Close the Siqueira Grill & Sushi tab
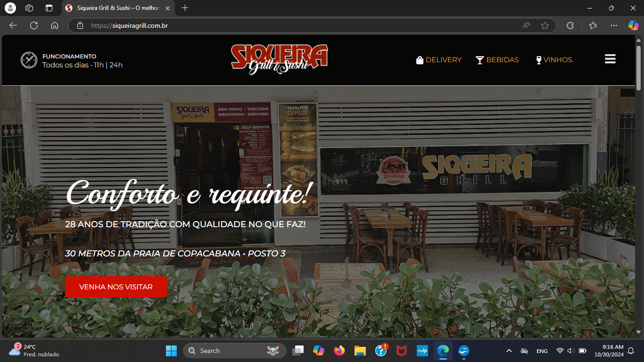Image resolution: width=644 pixels, height=362 pixels. coord(168,8)
